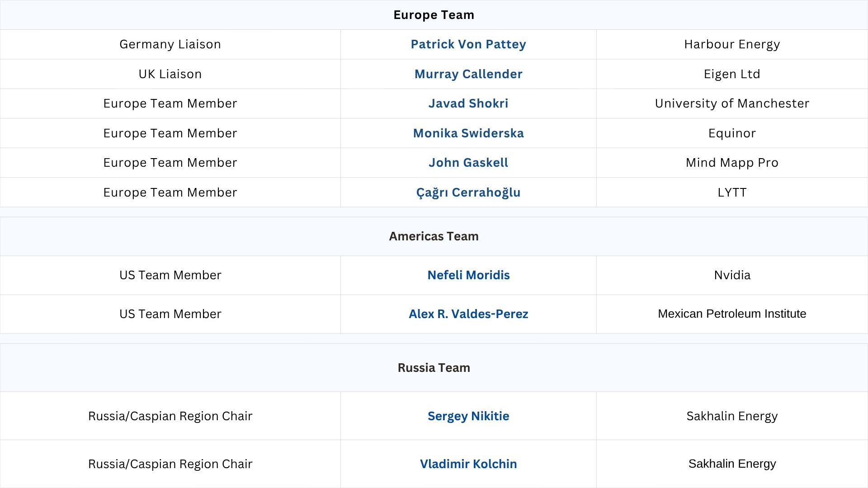Click the Nefeli Moridis link
Viewport: 868px width, 488px height.
(468, 275)
